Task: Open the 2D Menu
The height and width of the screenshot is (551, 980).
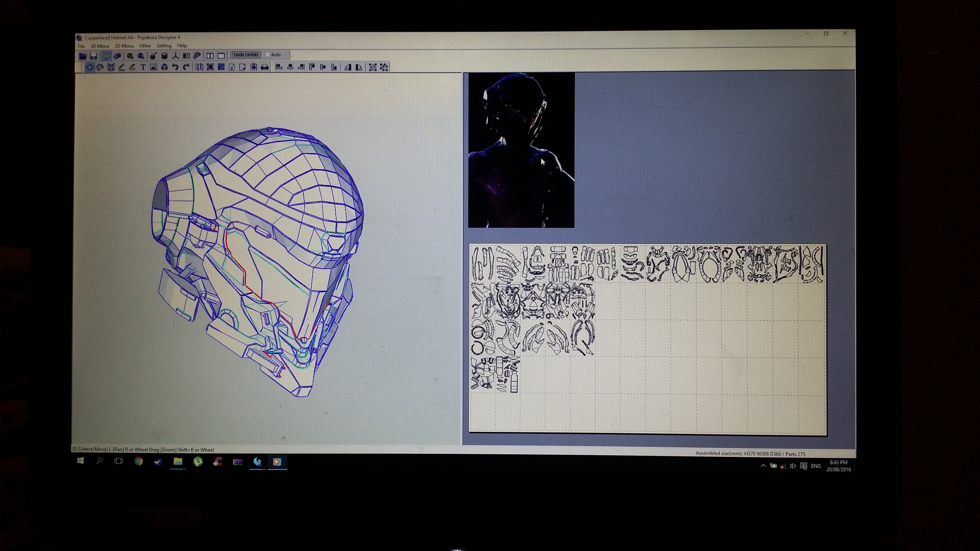Action: point(124,46)
